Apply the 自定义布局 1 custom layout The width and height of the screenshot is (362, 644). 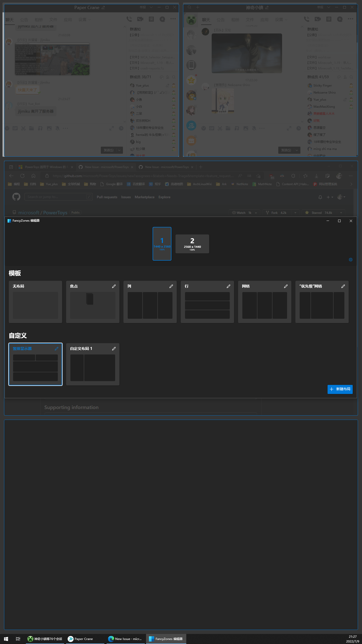(93, 364)
